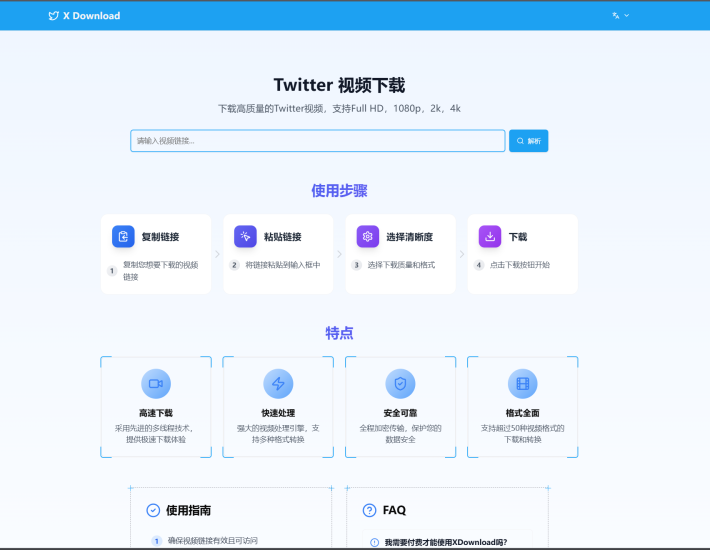The image size is (710, 550).
Task: Click the 粘贴链接 cursor-click icon
Action: click(245, 236)
